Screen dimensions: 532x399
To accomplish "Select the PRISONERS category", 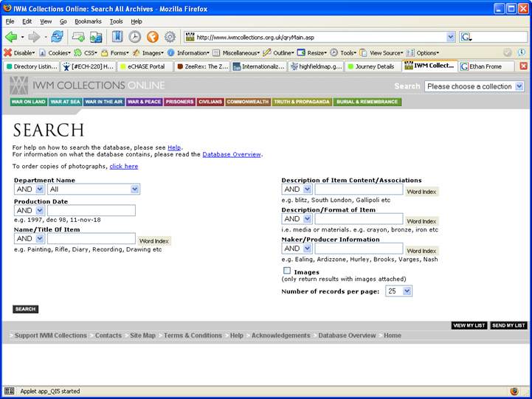I will click(179, 102).
